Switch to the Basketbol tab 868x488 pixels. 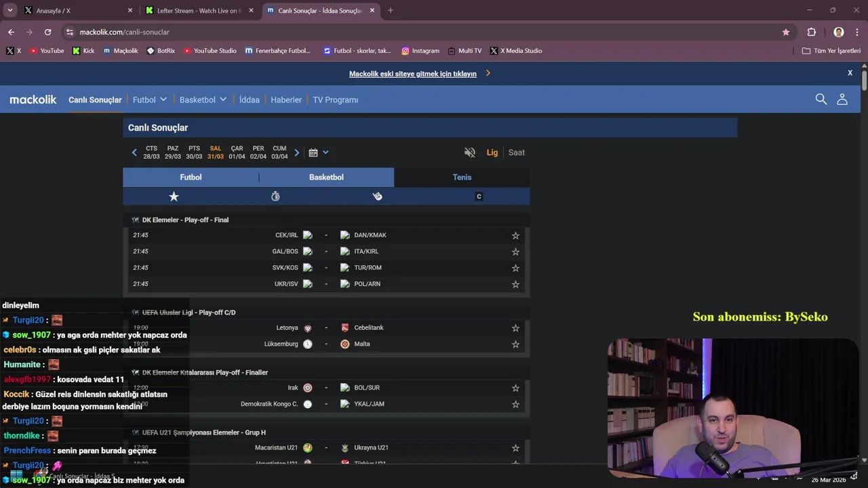click(x=326, y=177)
